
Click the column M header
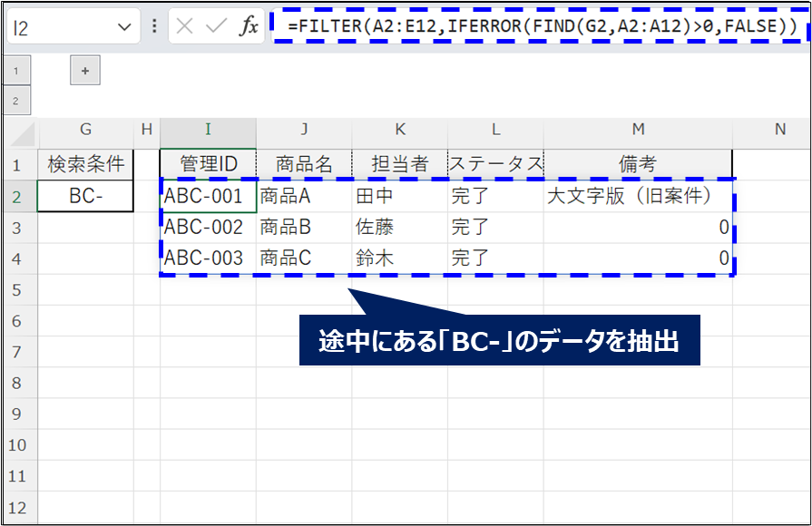pyautogui.click(x=637, y=131)
